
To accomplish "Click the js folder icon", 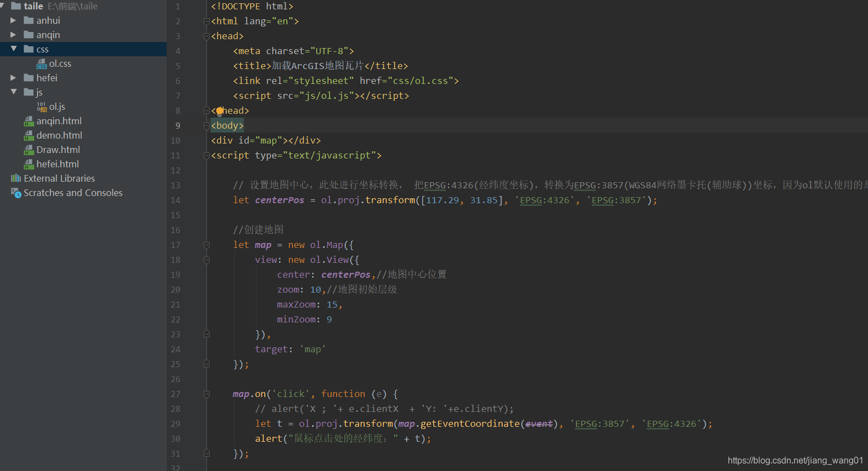I will point(29,92).
